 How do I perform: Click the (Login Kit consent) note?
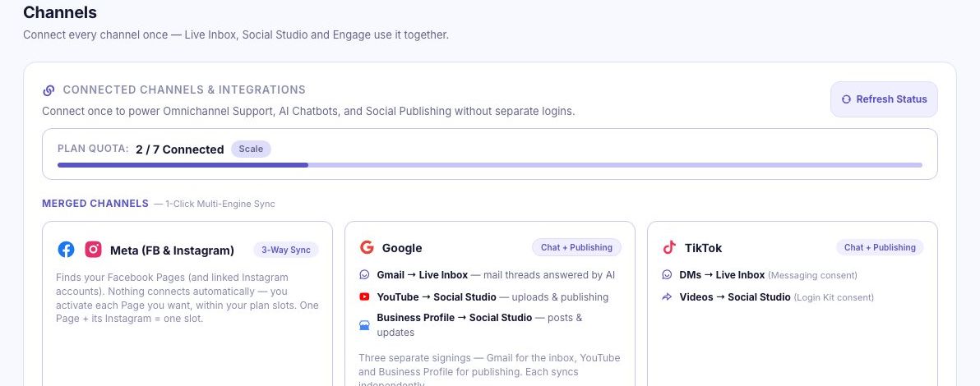pyautogui.click(x=834, y=298)
